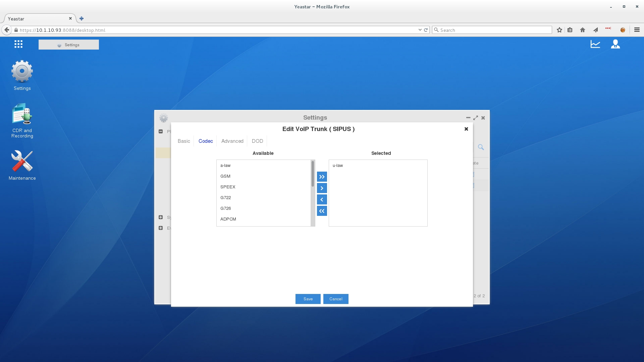Go to the Firefox home page
Viewport: 644px width, 362px height.
(583, 30)
